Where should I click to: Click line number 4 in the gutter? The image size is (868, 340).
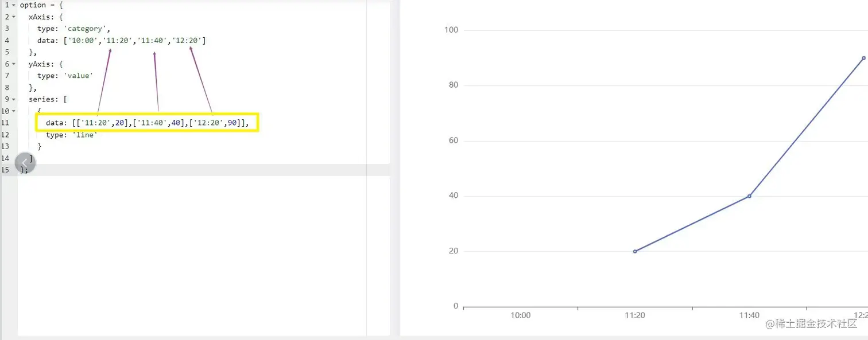(7, 40)
